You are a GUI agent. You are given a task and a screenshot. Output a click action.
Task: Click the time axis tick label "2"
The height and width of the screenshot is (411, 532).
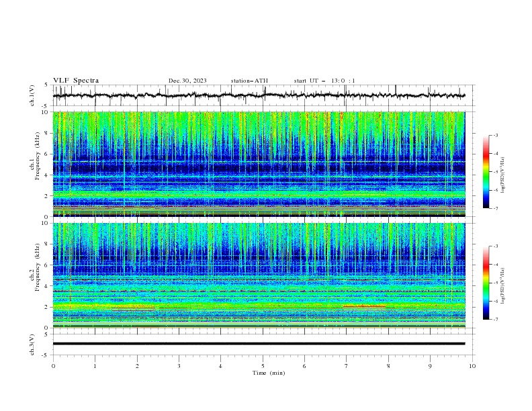[x=137, y=366]
